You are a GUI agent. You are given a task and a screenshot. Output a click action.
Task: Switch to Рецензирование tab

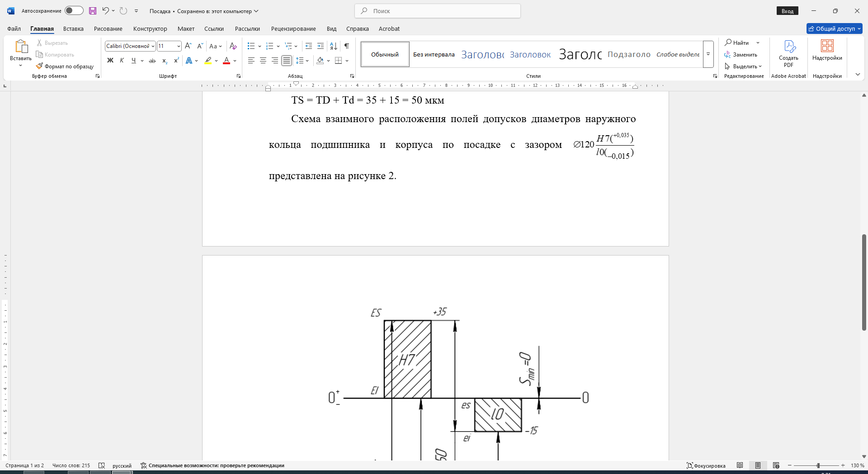click(x=293, y=28)
